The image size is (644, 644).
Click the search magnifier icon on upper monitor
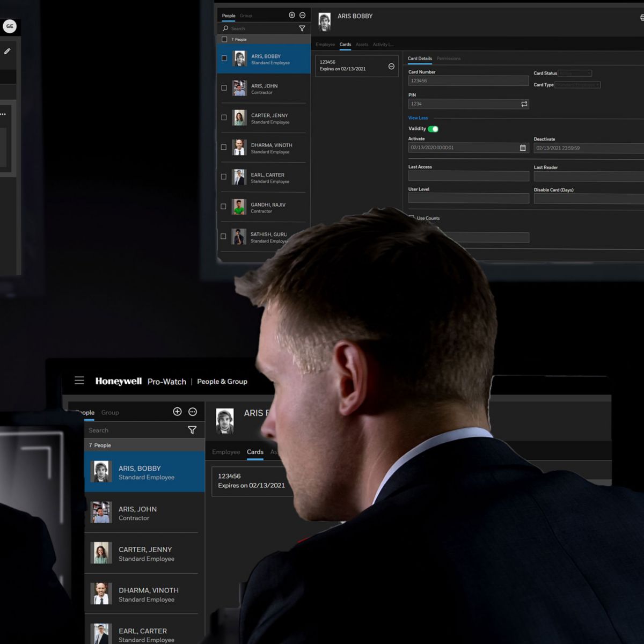[225, 28]
